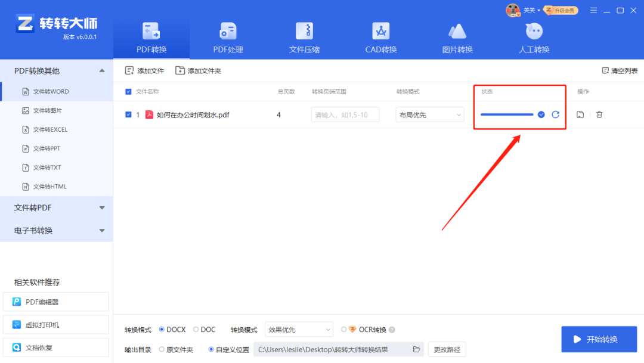Switch to the PDF处理 tab
The width and height of the screenshot is (644, 363).
pyautogui.click(x=227, y=36)
